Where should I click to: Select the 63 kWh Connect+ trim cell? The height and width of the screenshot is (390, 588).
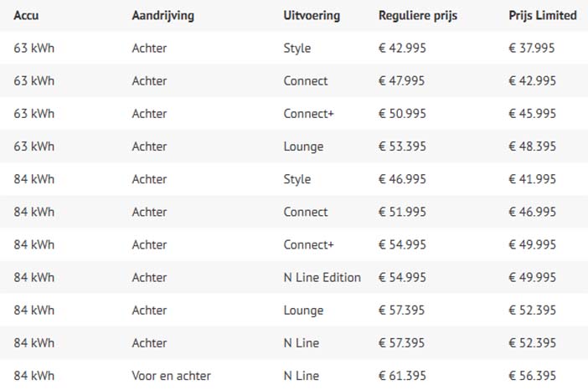pos(308,114)
